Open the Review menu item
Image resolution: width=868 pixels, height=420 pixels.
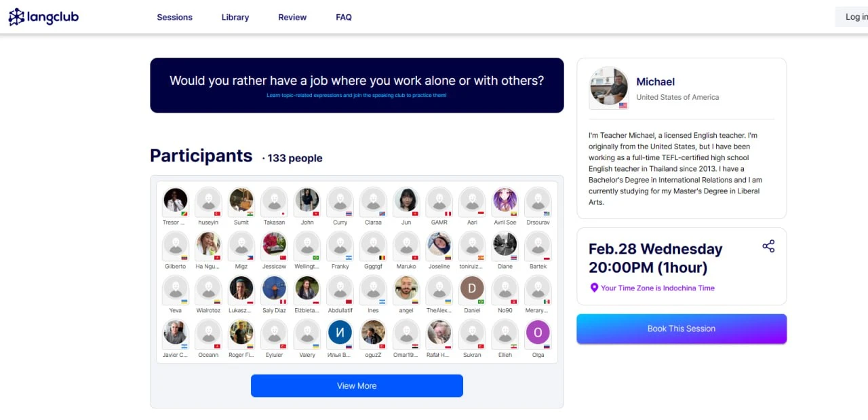(x=292, y=17)
